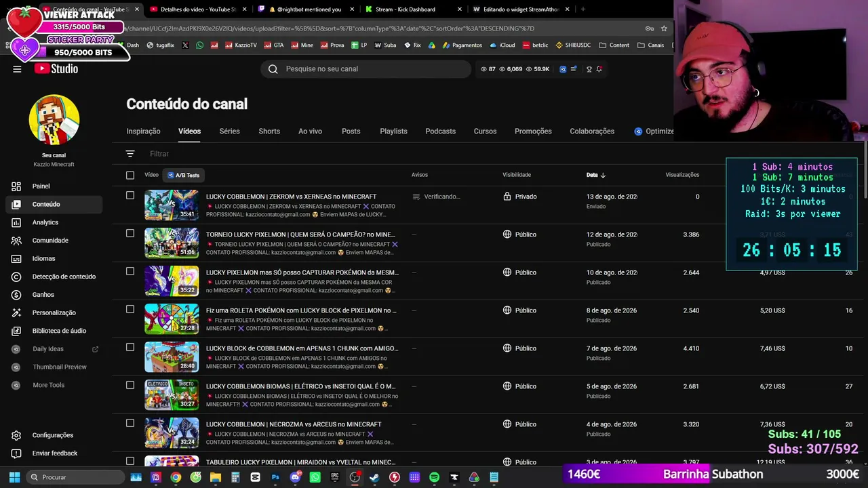This screenshot has height=488, width=868.
Task: Select the ELÉTRICO vs INSETO video checkbox
Action: (x=130, y=385)
